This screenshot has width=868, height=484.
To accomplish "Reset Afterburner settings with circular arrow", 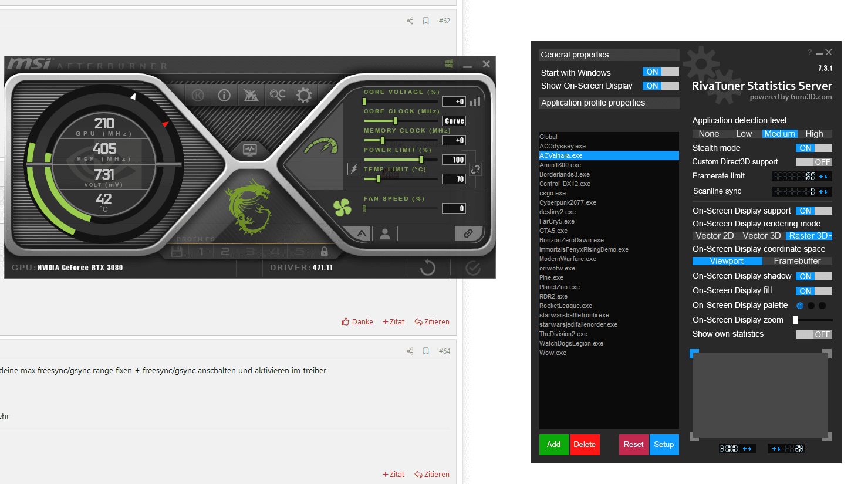I will (428, 268).
